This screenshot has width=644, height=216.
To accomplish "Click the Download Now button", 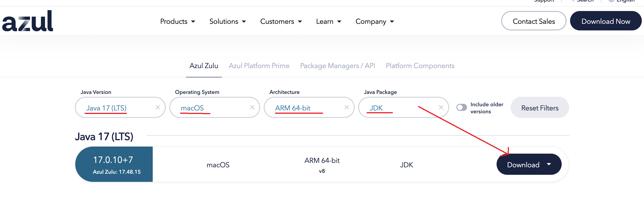I will click(606, 21).
